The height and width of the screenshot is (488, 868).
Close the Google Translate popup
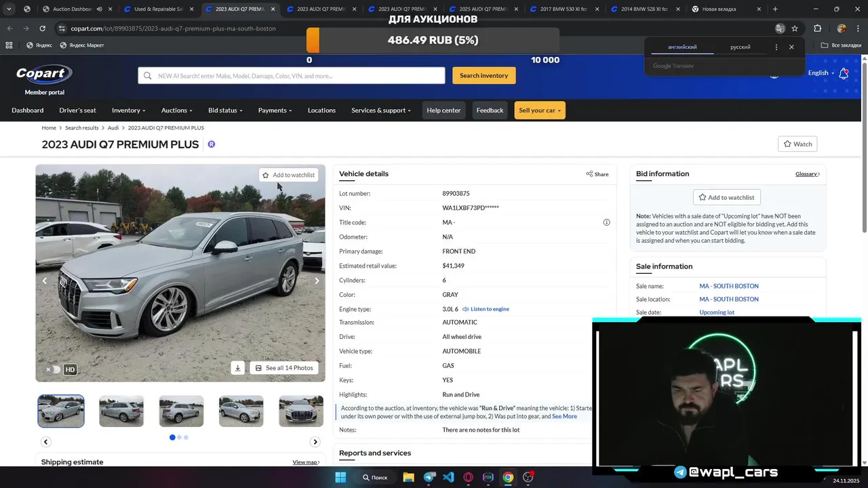791,47
